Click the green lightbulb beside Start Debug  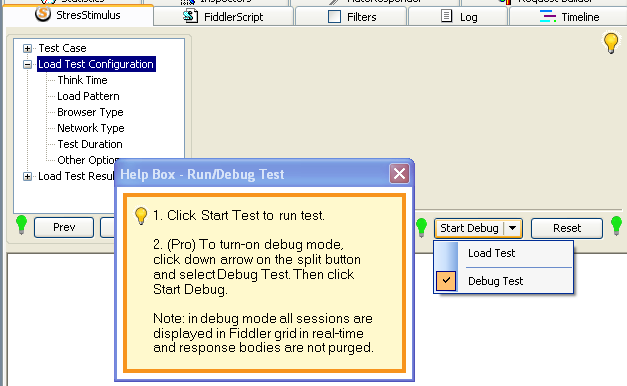click(x=421, y=227)
